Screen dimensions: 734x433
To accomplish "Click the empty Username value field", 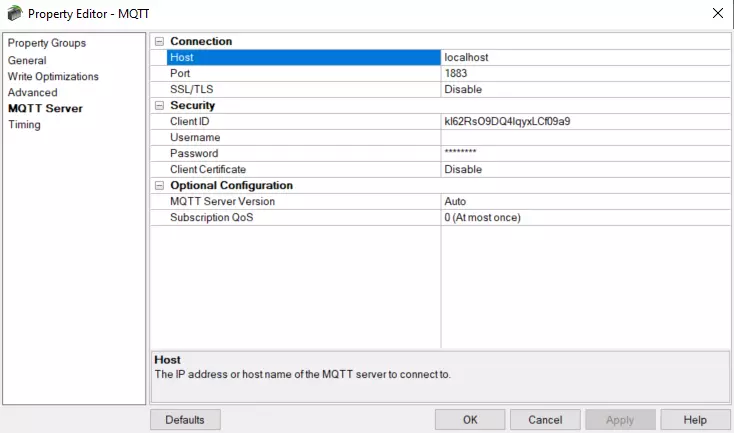I will [585, 137].
